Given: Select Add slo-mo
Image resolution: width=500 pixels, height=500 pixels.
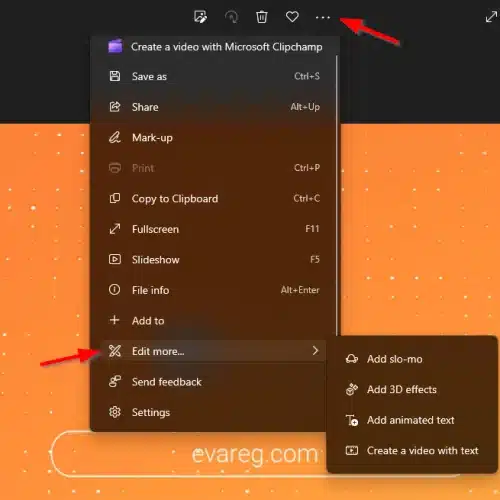Looking at the screenshot, I should (412, 359).
